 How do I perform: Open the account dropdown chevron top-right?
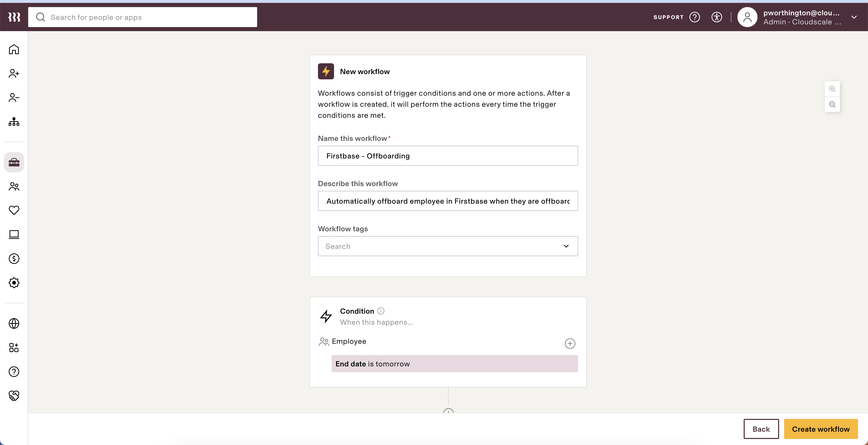tap(854, 17)
